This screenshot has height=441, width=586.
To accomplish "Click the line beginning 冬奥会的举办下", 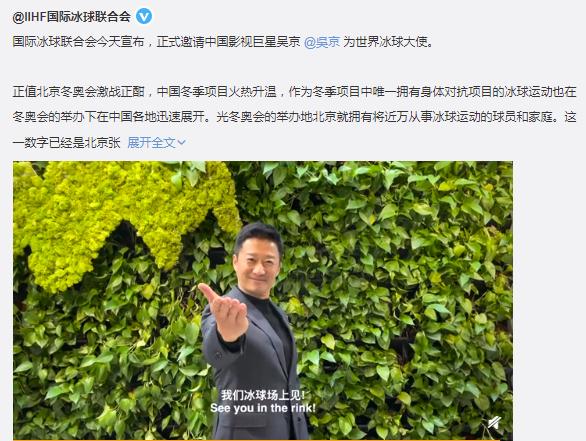I will pyautogui.click(x=294, y=117).
